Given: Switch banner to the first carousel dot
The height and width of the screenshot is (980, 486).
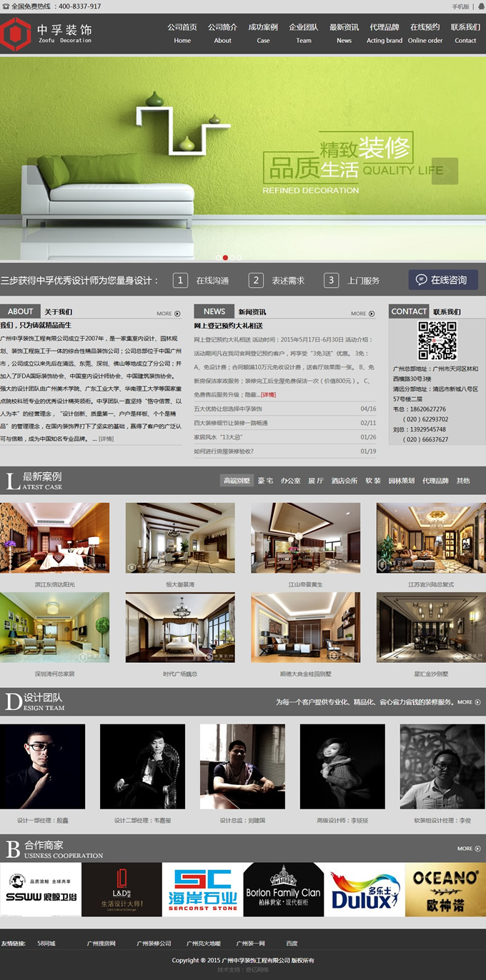Looking at the screenshot, I should click(x=219, y=257).
